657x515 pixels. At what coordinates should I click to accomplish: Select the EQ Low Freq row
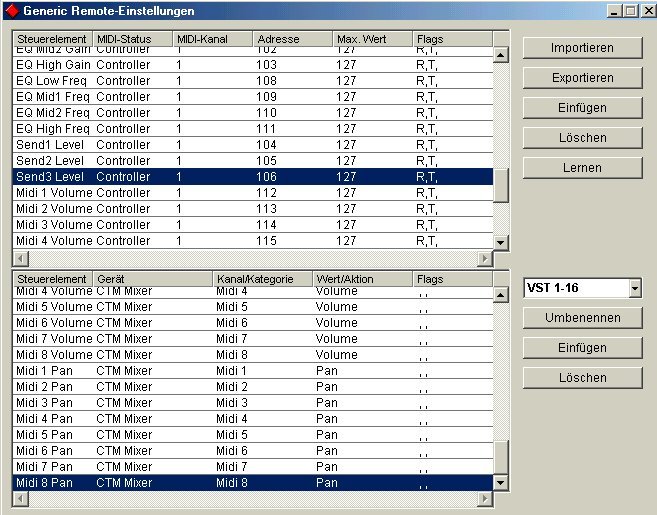pos(250,81)
